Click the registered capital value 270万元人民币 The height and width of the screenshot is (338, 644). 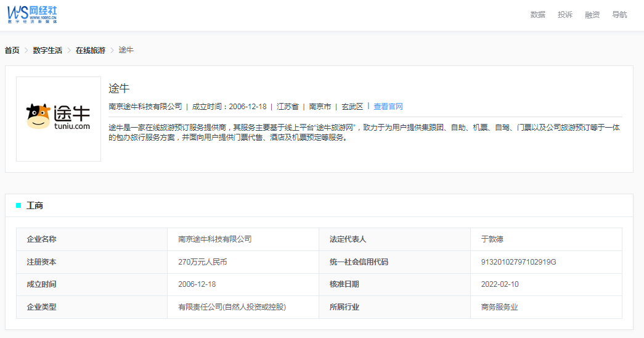[203, 262]
